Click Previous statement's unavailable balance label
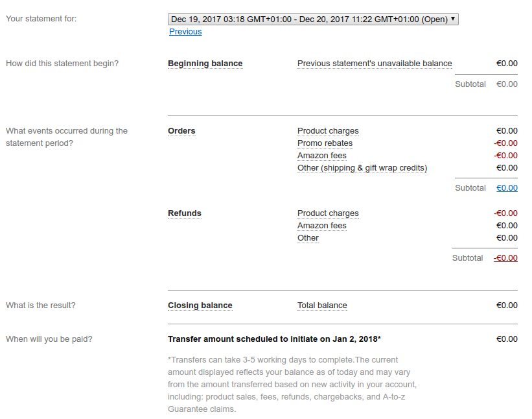Screen dimensions: 532x419 (x=375, y=64)
